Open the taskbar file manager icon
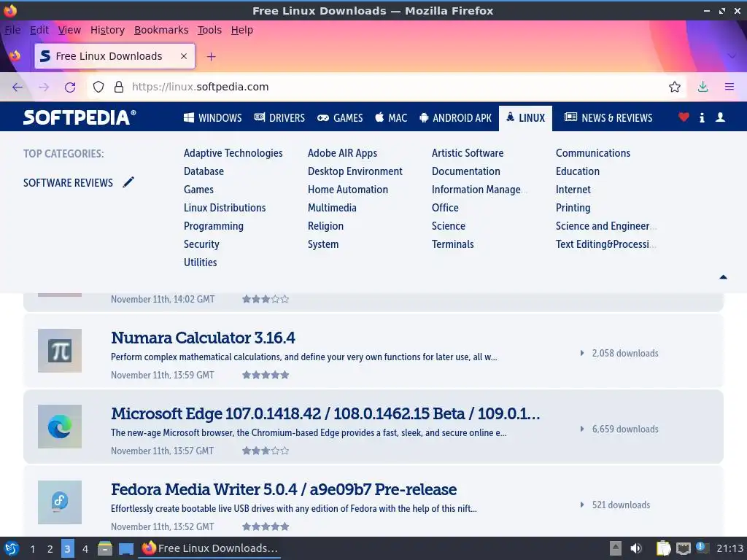The image size is (747, 560). coord(105,548)
